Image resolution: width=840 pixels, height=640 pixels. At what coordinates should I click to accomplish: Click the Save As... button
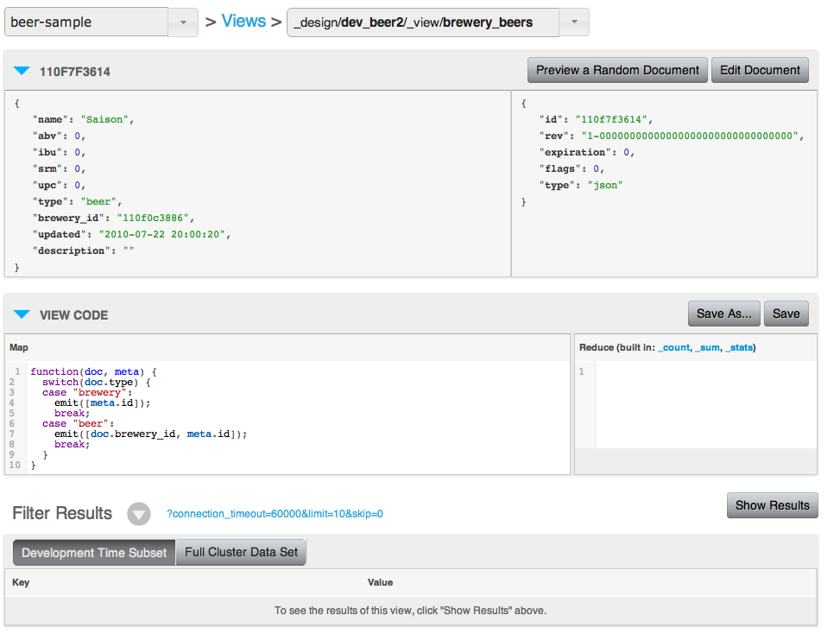(x=724, y=314)
